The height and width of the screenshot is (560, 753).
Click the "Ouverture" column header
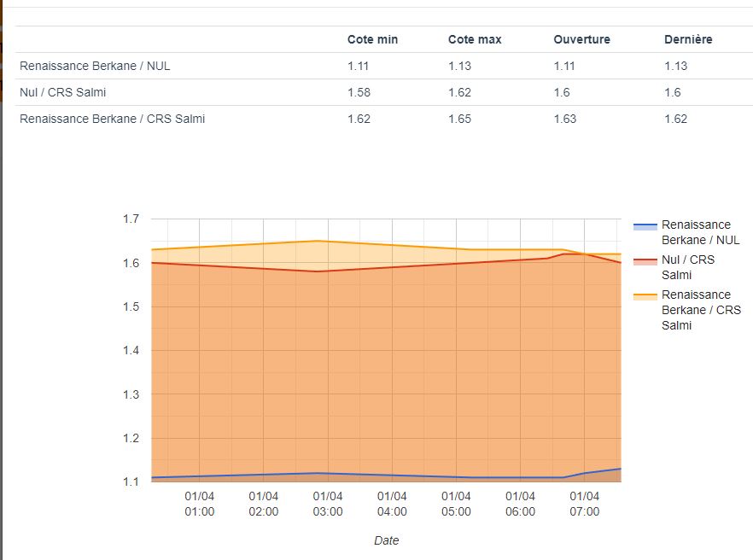click(581, 39)
